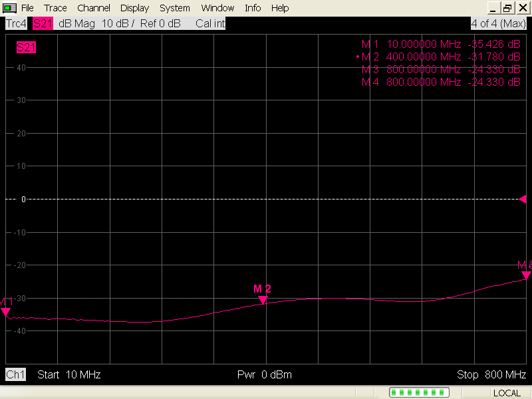Viewport: 532px width, 399px height.
Task: Click the highlighted S21 measurement in trace line
Action: (43, 23)
